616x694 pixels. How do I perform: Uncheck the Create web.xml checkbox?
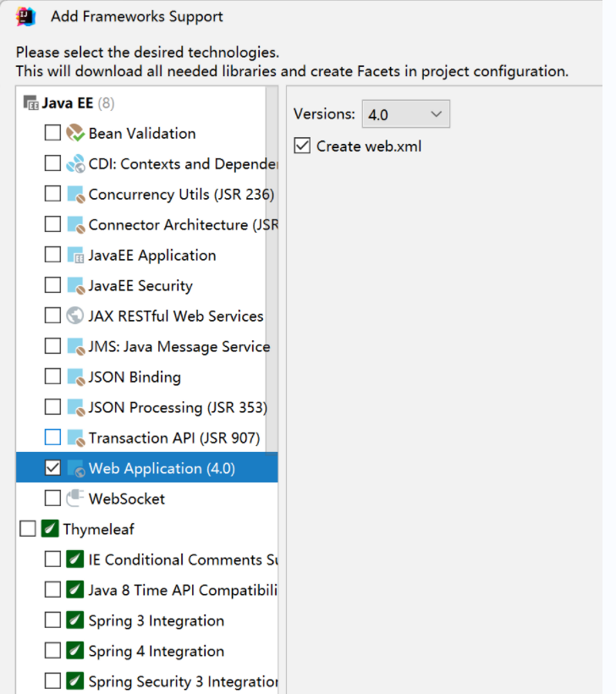(x=302, y=146)
